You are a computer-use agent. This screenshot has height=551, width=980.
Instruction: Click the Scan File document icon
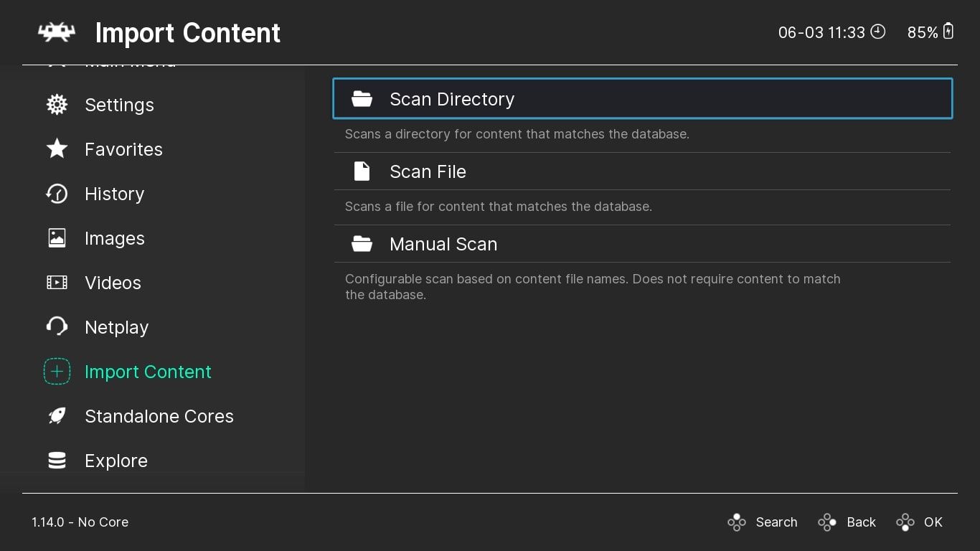362,171
